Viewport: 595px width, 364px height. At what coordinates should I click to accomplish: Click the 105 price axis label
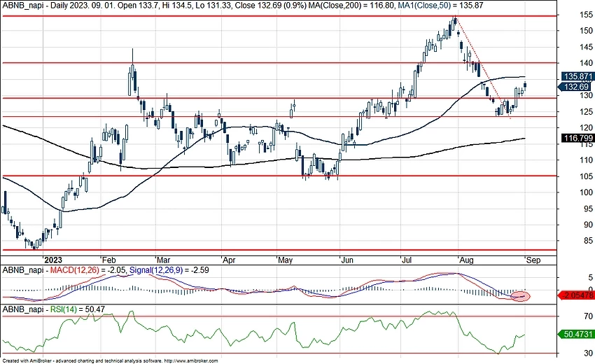tap(587, 176)
